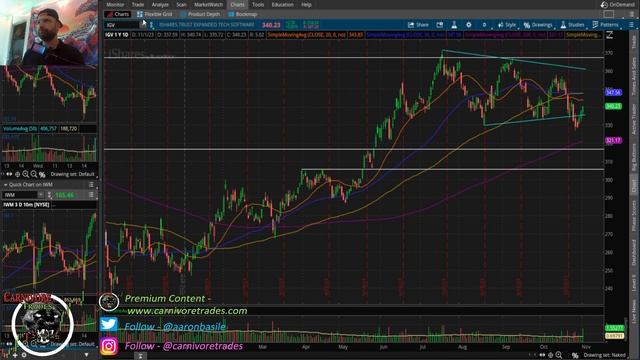Open the Studies dropdown menu
Image resolution: width=640 pixels, height=360 pixels.
572,25
